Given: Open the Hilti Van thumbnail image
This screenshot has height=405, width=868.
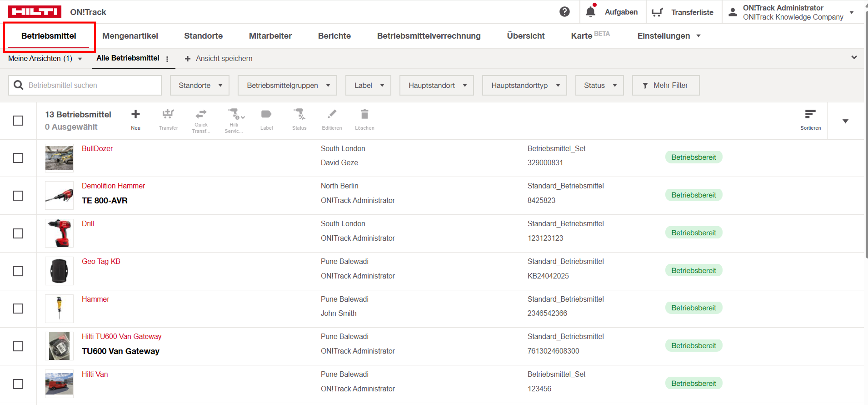Looking at the screenshot, I should (x=59, y=384).
